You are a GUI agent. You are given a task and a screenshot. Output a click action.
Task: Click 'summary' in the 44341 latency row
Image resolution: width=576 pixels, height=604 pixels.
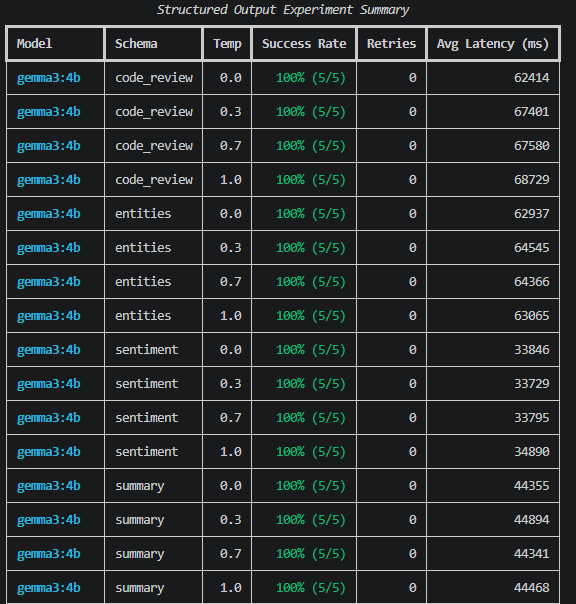(x=139, y=554)
